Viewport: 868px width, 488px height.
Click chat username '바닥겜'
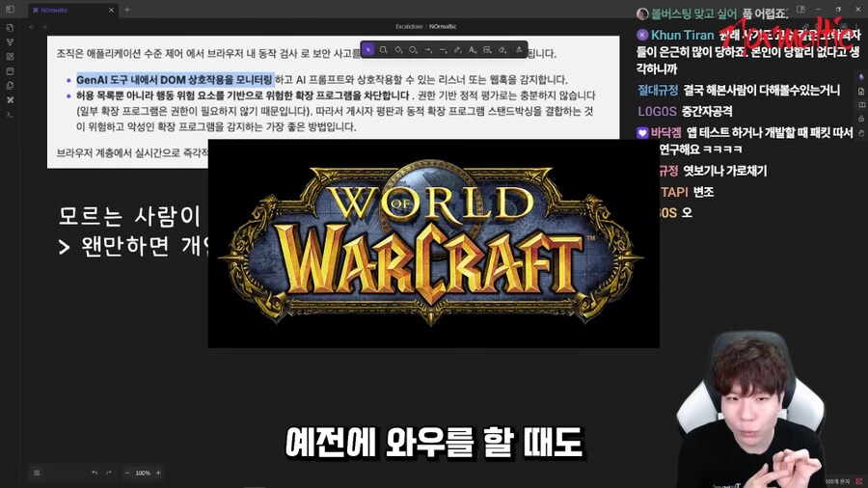click(x=665, y=133)
